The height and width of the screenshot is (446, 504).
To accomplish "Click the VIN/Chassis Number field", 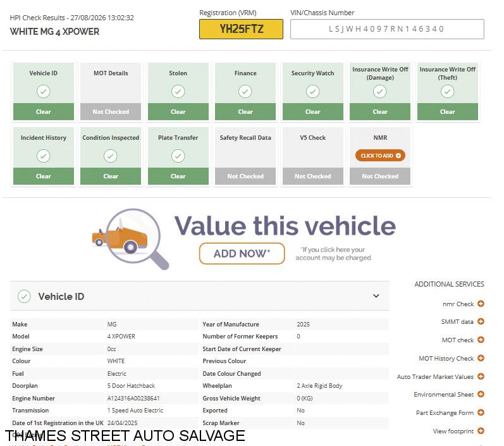I will (387, 29).
